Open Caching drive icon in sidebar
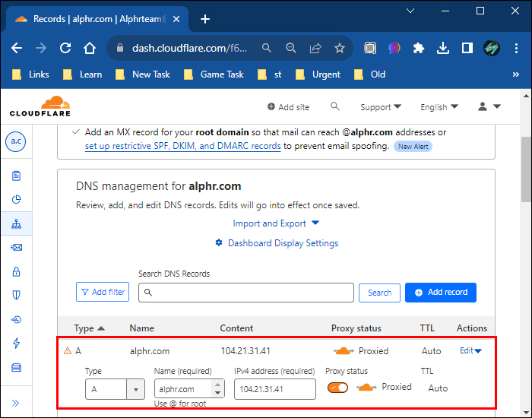This screenshot has height=418, width=532. tap(16, 367)
